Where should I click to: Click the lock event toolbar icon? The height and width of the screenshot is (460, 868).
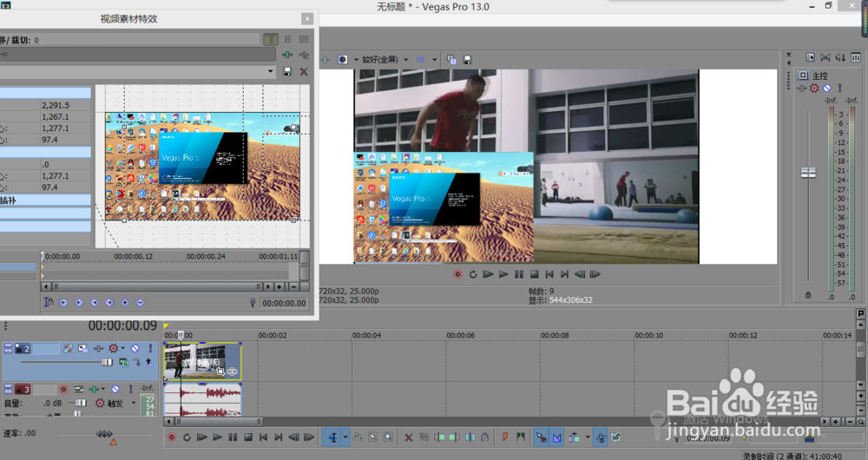pyautogui.click(x=485, y=437)
